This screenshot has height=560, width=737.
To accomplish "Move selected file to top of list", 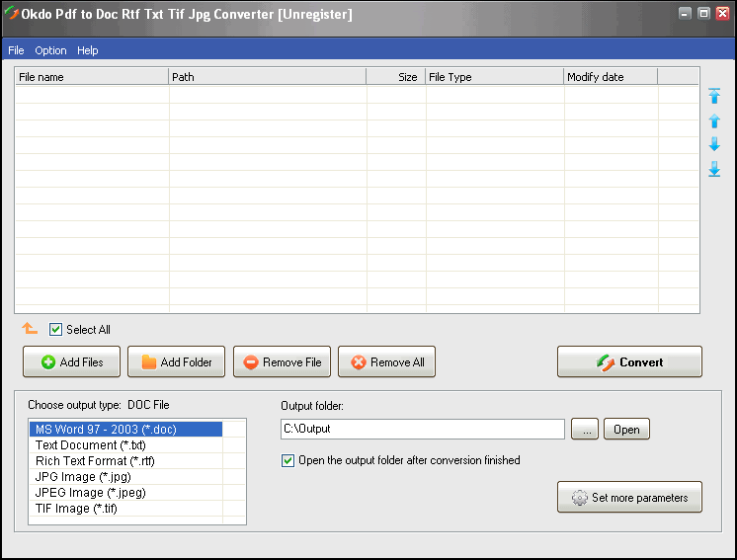I will (x=714, y=97).
